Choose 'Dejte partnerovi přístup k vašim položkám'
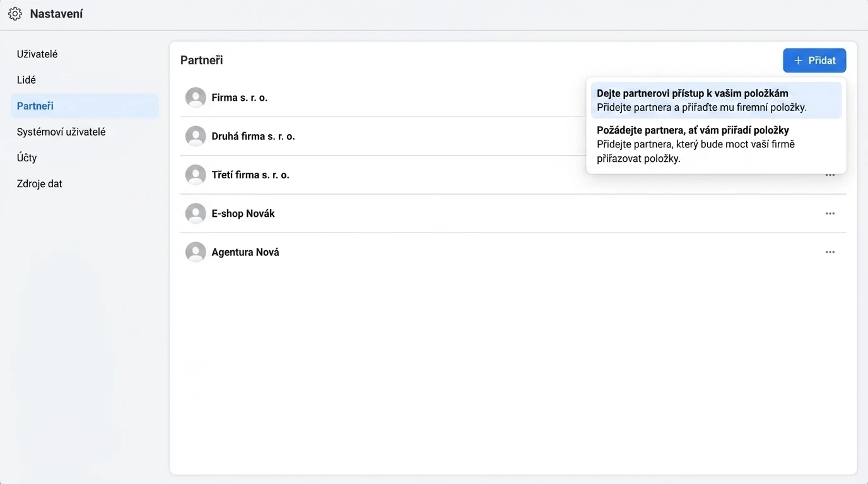Image resolution: width=868 pixels, height=484 pixels. pyautogui.click(x=716, y=100)
